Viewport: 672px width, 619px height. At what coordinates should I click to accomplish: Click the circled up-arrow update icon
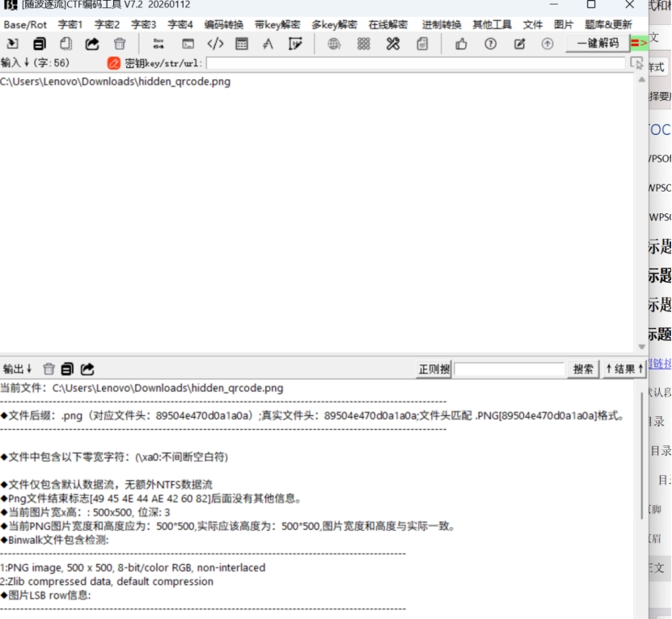(547, 44)
